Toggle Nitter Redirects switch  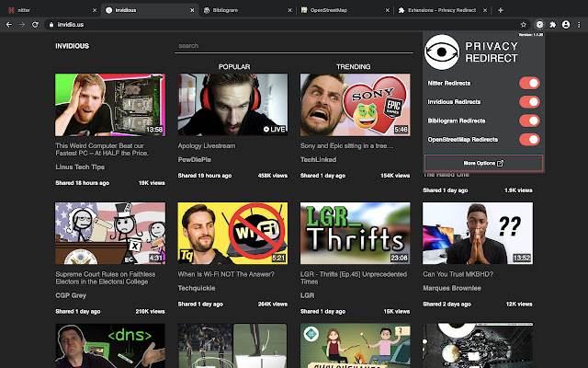pos(529,84)
